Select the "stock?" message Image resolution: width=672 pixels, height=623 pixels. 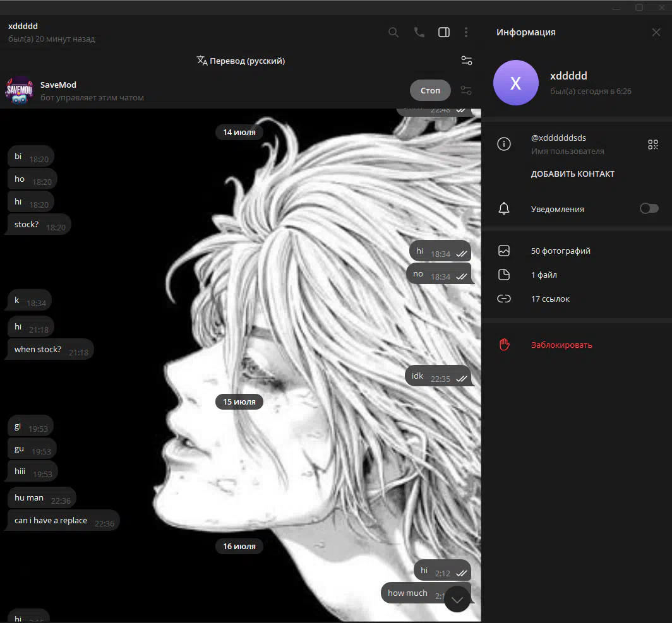click(x=39, y=224)
